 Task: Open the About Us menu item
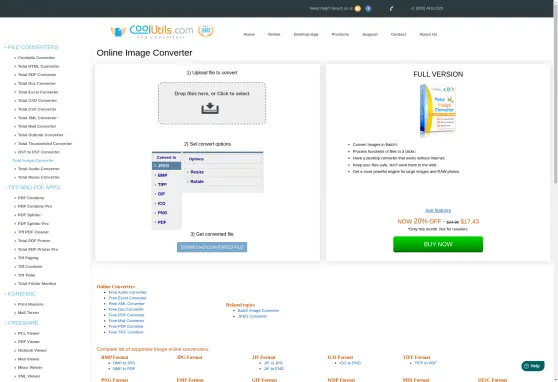(x=428, y=35)
